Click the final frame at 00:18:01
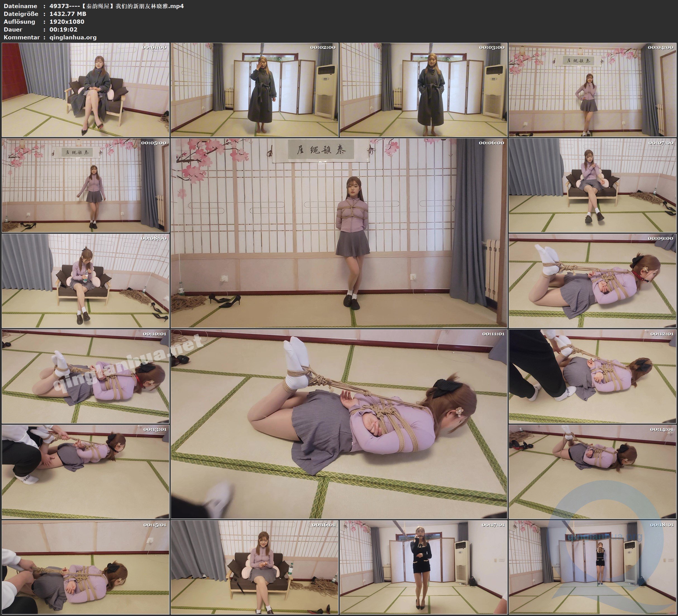Viewport: 678px width, 616px height. tap(593, 567)
